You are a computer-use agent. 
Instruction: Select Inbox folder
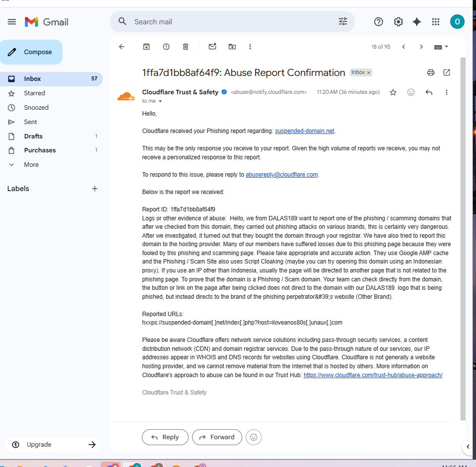[x=51, y=79]
